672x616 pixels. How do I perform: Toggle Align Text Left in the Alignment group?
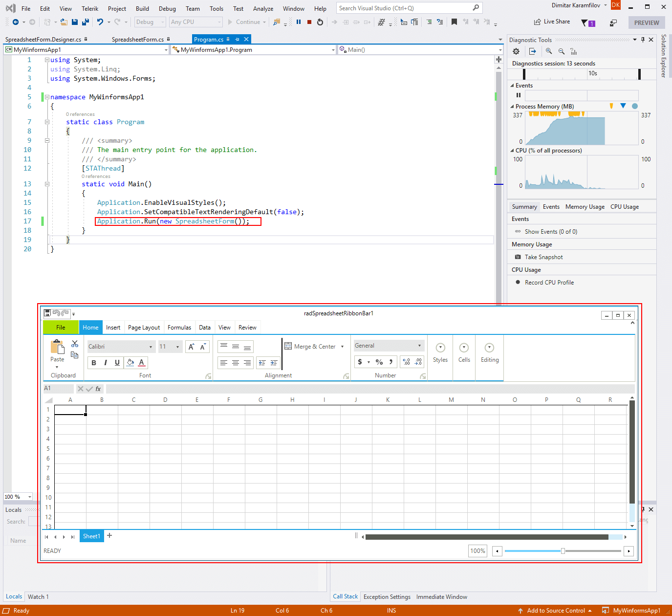tap(224, 363)
